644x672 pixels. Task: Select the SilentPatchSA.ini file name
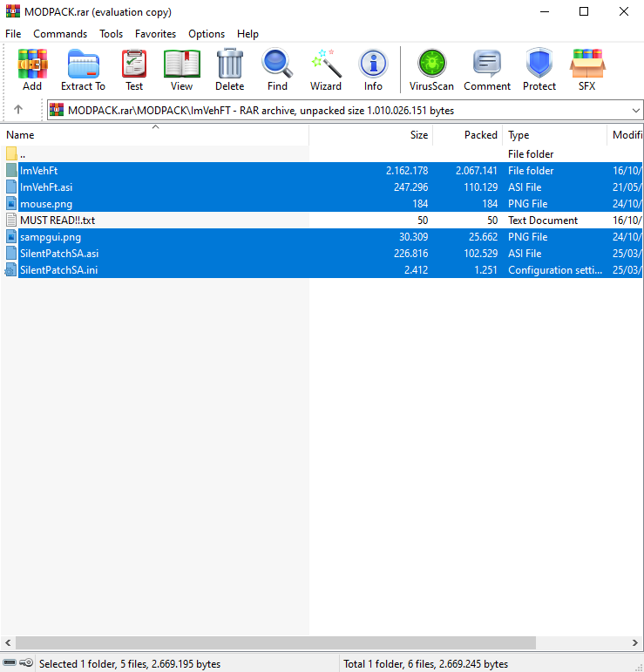pos(59,270)
